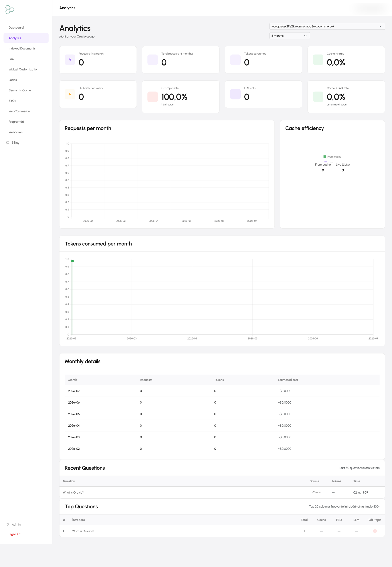Click the Month column header

(73, 380)
